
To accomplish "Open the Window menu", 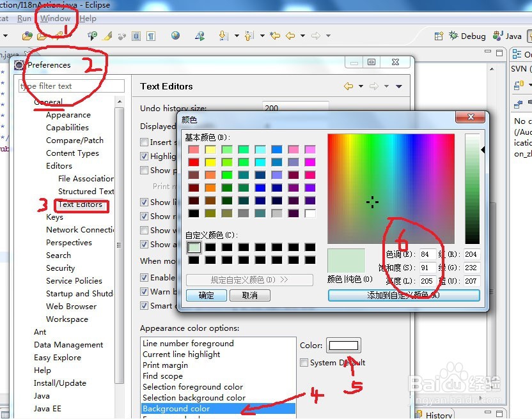I will [55, 19].
